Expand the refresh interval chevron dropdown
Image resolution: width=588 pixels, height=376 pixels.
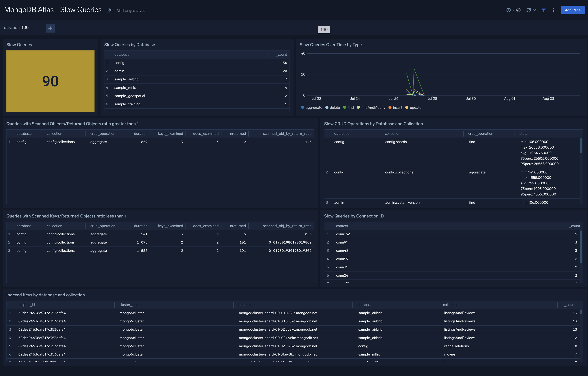[534, 10]
